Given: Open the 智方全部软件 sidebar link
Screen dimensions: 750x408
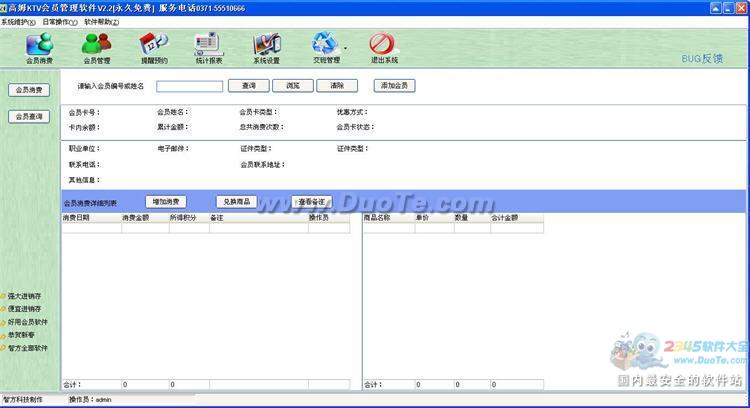Looking at the screenshot, I should [x=27, y=348].
